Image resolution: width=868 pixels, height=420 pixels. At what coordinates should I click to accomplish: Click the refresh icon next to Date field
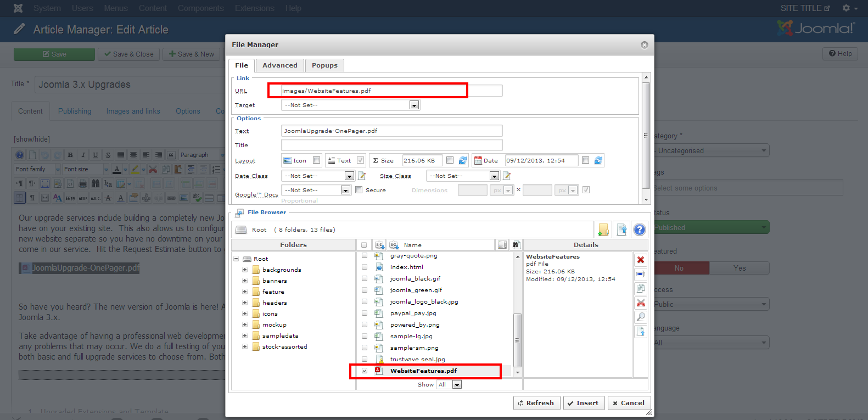[598, 160]
